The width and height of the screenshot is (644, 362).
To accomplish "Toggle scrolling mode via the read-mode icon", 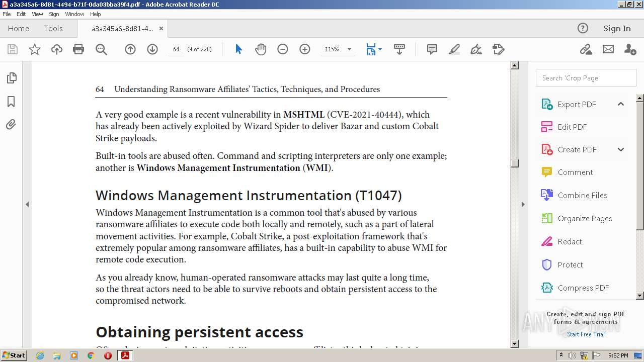I will click(x=399, y=49).
